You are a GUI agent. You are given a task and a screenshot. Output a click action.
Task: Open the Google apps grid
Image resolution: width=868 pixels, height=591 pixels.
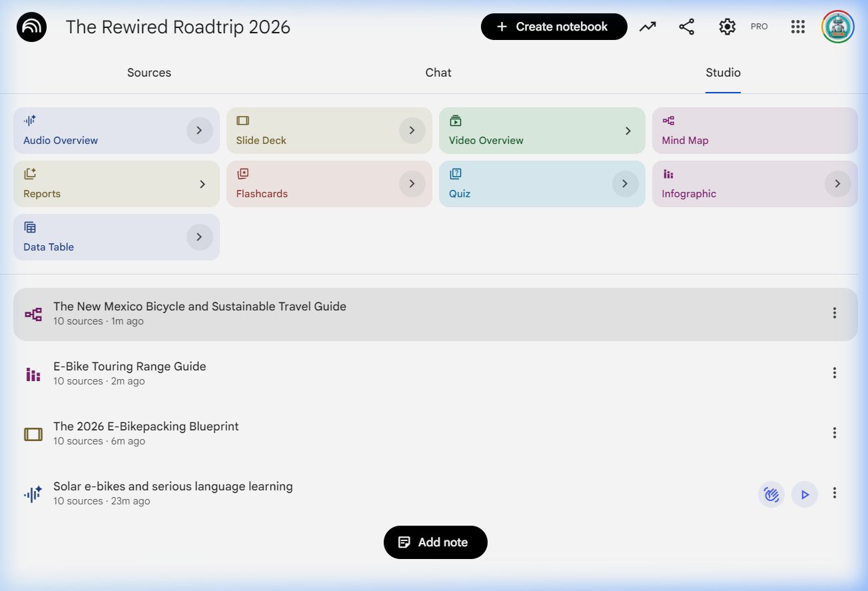pos(798,27)
